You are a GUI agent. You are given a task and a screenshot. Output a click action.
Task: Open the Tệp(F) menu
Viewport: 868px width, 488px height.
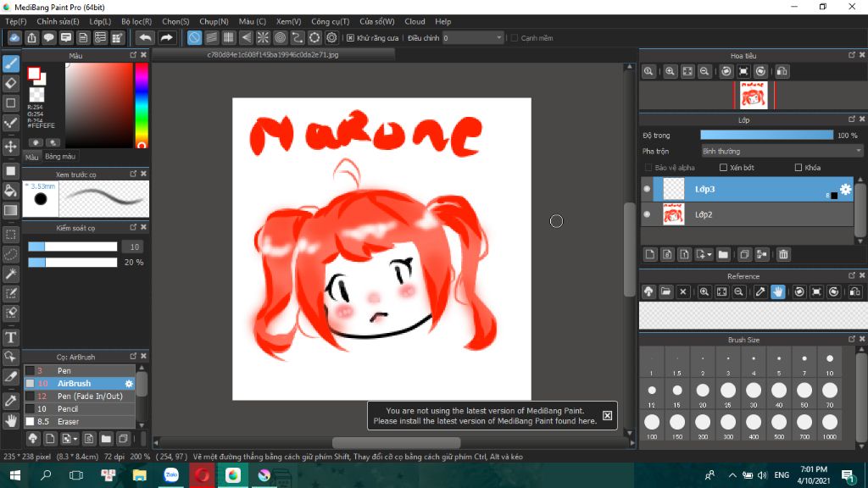[x=16, y=21]
